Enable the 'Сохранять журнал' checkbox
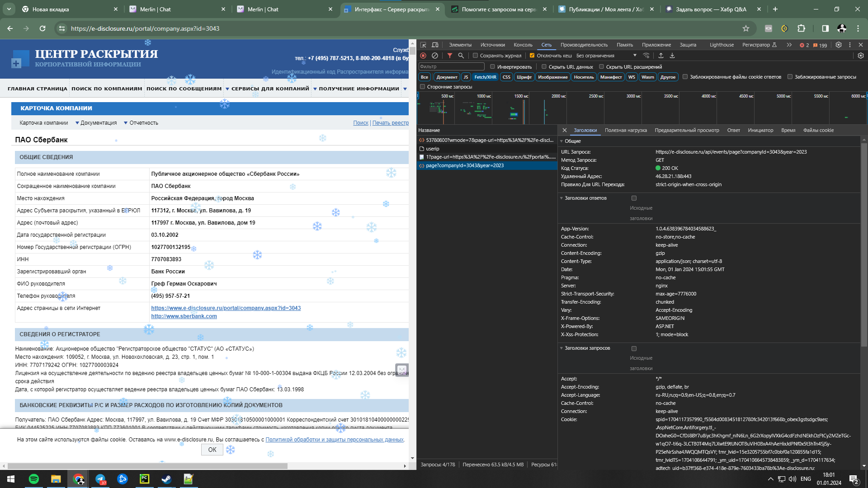The width and height of the screenshot is (868, 488). [475, 56]
